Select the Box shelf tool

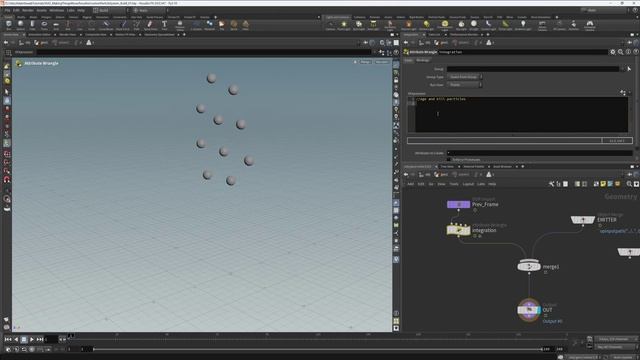9,25
